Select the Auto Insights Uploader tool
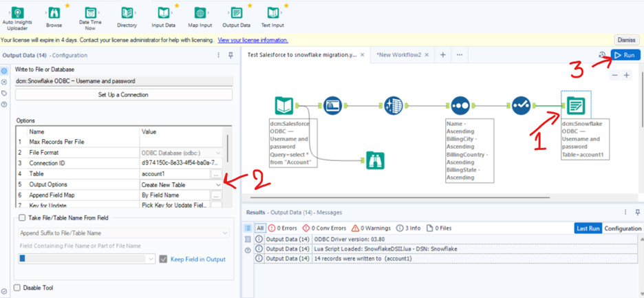 tap(17, 13)
